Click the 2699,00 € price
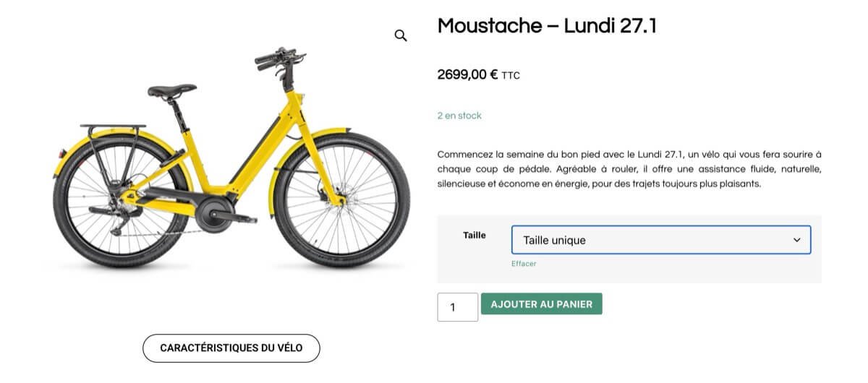This screenshot has width=868, height=383. (467, 74)
